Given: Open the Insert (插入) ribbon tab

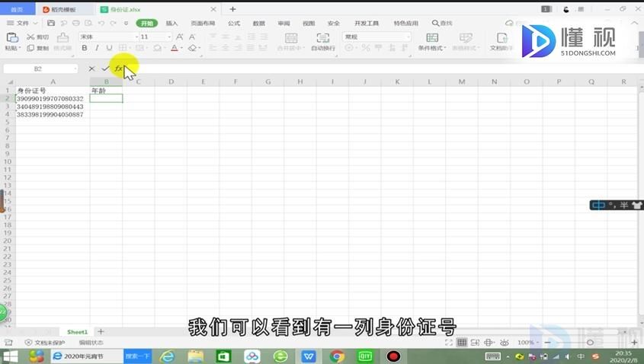Looking at the screenshot, I should 171,23.
